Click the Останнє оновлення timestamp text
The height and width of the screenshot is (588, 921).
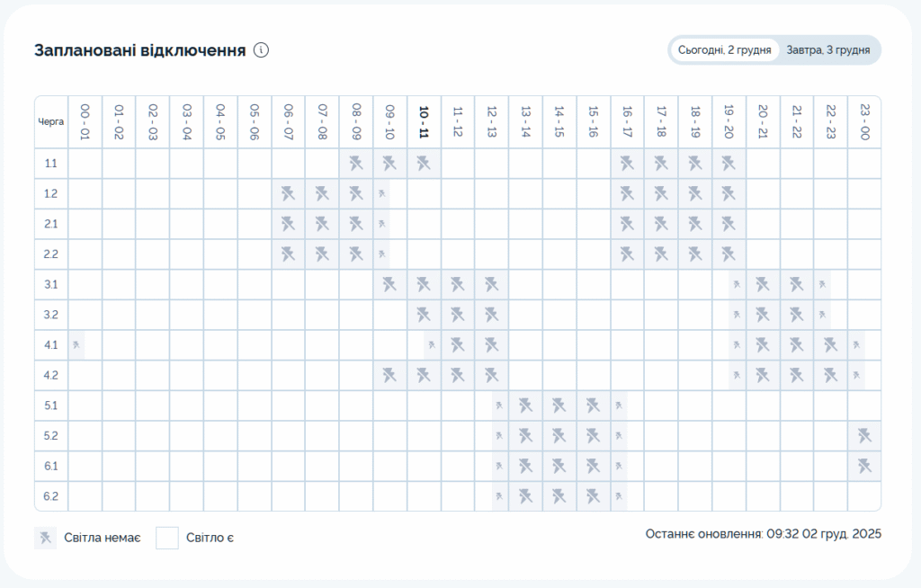(763, 534)
